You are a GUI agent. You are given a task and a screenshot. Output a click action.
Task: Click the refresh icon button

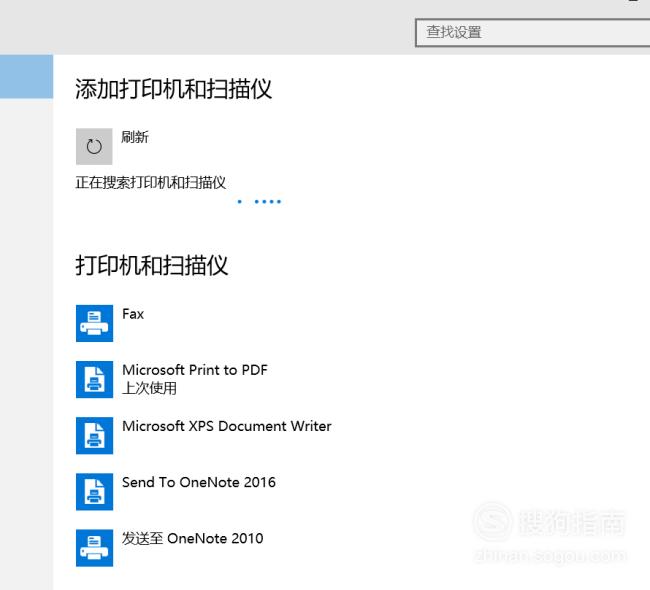[94, 146]
